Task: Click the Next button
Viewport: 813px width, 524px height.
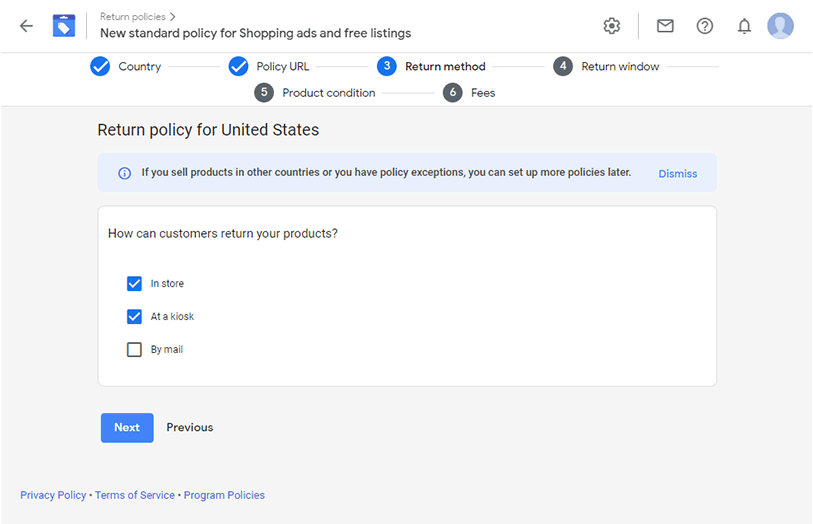Action: tap(127, 428)
